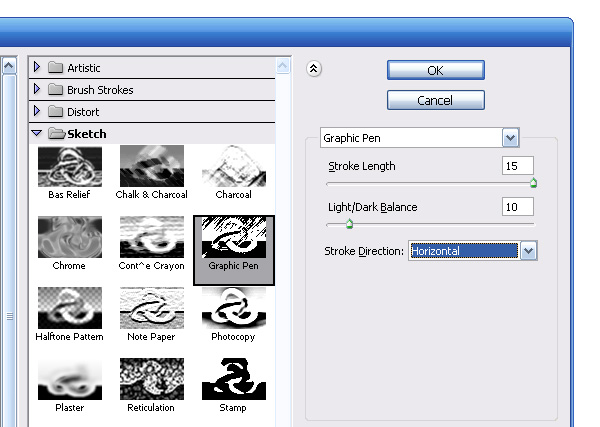Click the Brush Strokes folder icon
Screen dimensions: 600x427
pyautogui.click(x=56, y=90)
